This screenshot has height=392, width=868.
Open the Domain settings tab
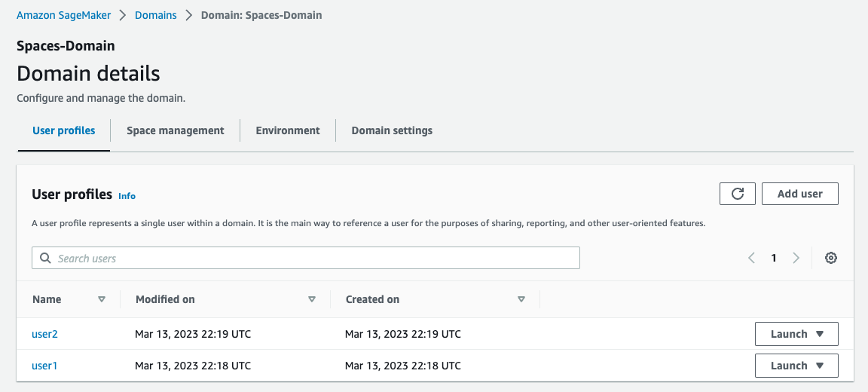[392, 130]
